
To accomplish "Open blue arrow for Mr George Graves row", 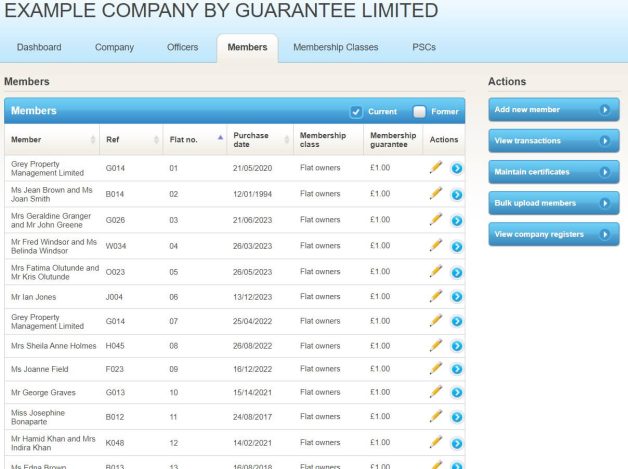I will (x=457, y=394).
